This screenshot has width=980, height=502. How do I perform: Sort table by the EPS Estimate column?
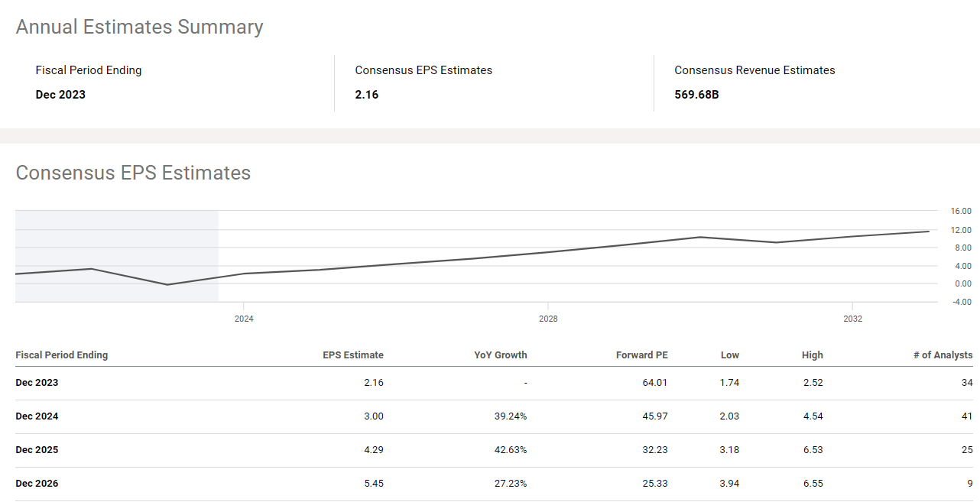[x=354, y=355]
